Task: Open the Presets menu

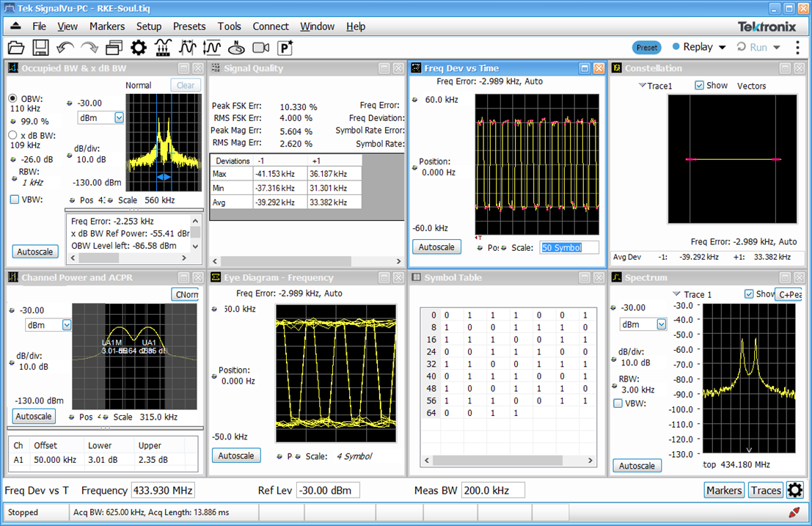Action: [x=189, y=26]
